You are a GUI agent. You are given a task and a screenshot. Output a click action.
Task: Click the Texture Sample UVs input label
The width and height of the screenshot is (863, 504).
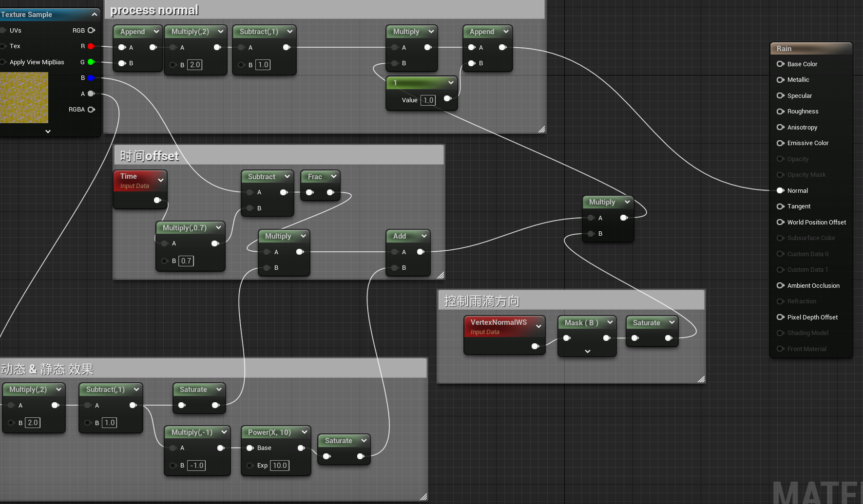pos(16,30)
